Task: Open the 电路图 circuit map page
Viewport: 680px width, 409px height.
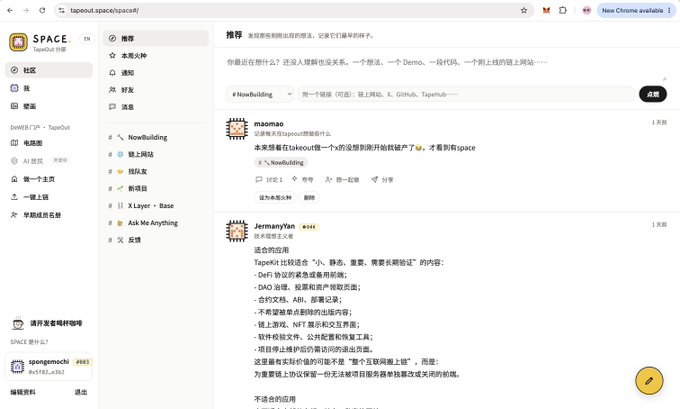Action: point(49,143)
